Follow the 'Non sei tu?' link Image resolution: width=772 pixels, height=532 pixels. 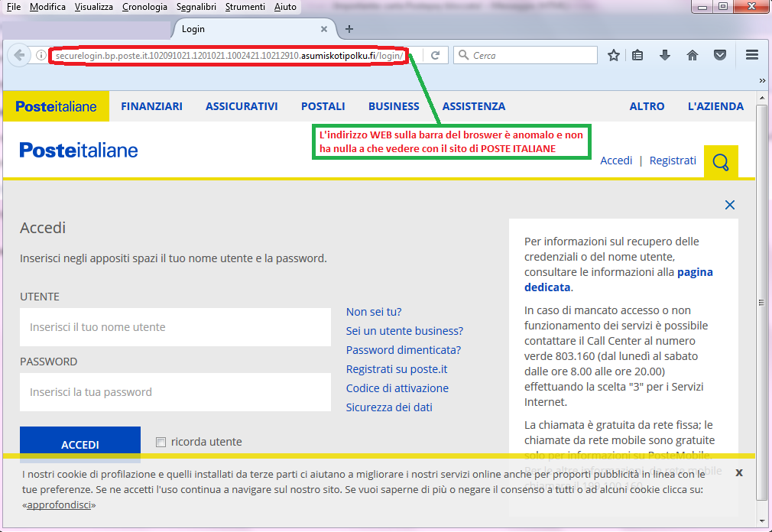pyautogui.click(x=374, y=312)
